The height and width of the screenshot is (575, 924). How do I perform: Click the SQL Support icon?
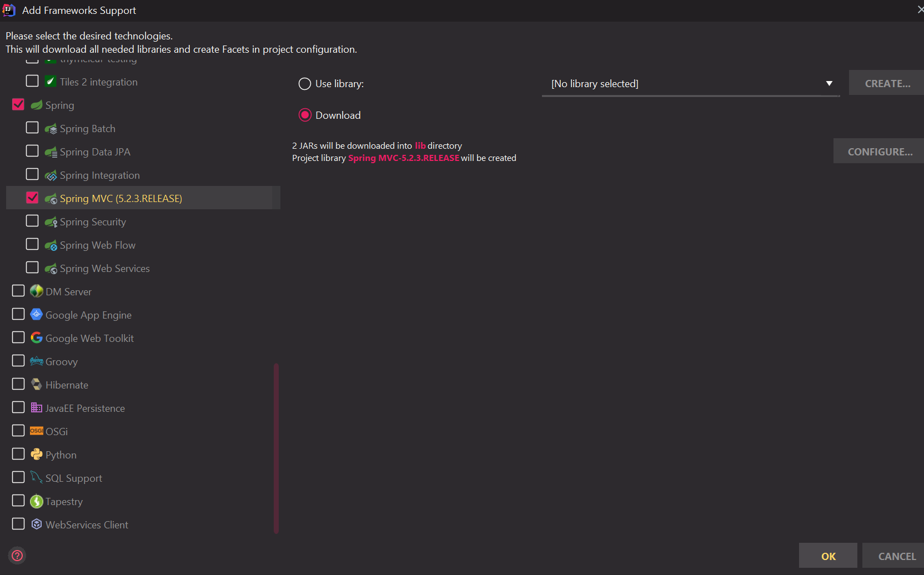coord(37,477)
